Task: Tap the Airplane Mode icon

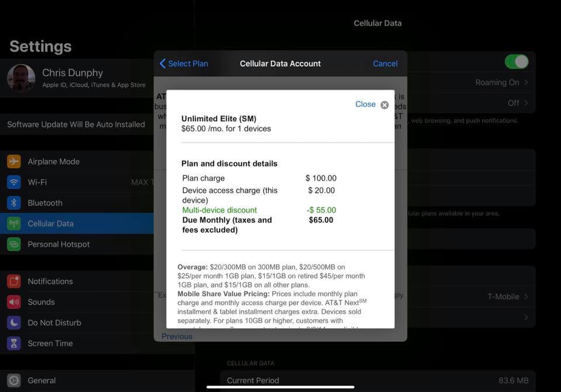Action: pyautogui.click(x=13, y=161)
